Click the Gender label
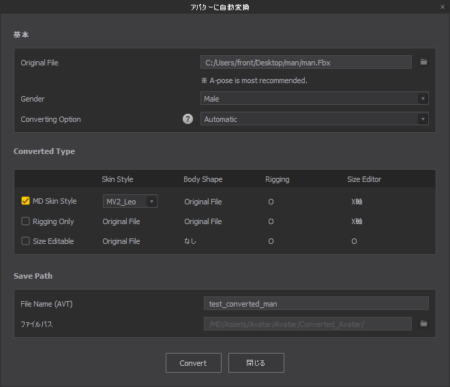The width and height of the screenshot is (450, 387). point(32,99)
